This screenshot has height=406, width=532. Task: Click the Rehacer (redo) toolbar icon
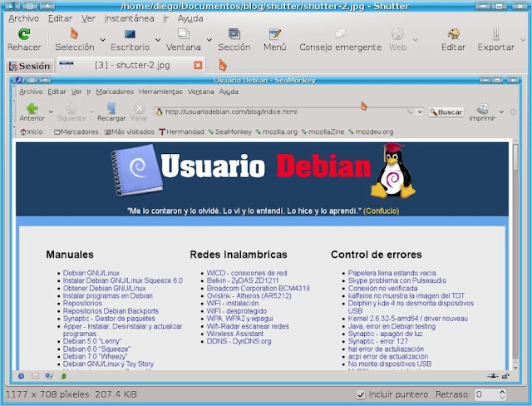(x=24, y=34)
